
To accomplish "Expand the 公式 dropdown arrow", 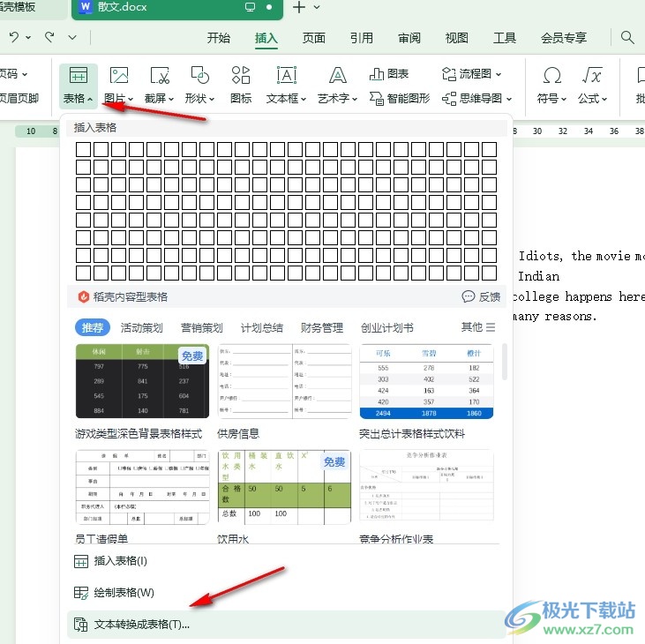I will coord(604,99).
